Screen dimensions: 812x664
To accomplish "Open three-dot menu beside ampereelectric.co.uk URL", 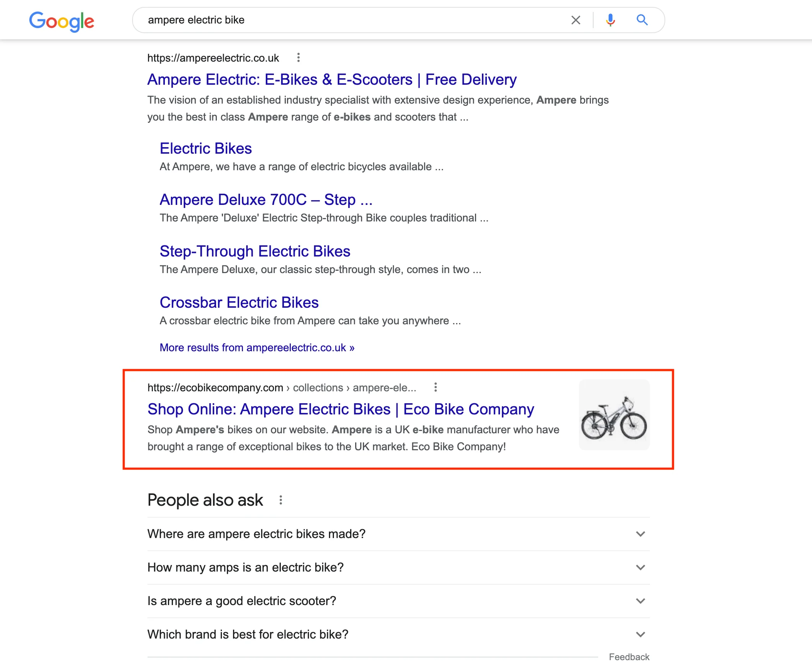I will click(x=298, y=58).
